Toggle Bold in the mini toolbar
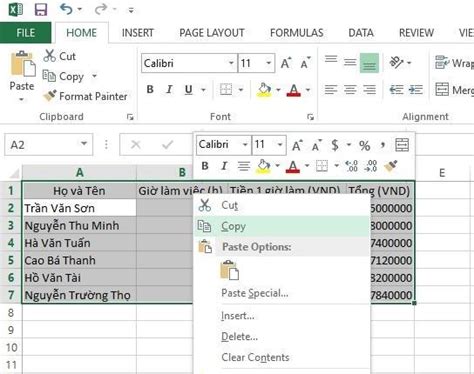This screenshot has height=374, width=474. point(205,166)
